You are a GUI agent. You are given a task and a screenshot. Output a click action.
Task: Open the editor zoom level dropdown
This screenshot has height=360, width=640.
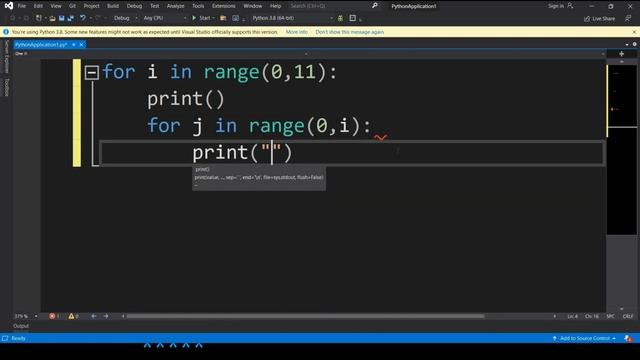pos(36,316)
